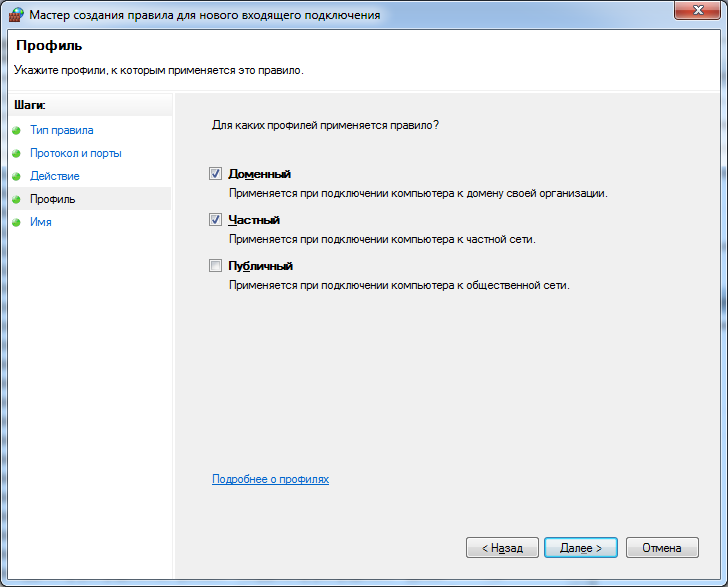Click green bullet beside Тип правила step
The image size is (728, 587).
pyautogui.click(x=16, y=130)
